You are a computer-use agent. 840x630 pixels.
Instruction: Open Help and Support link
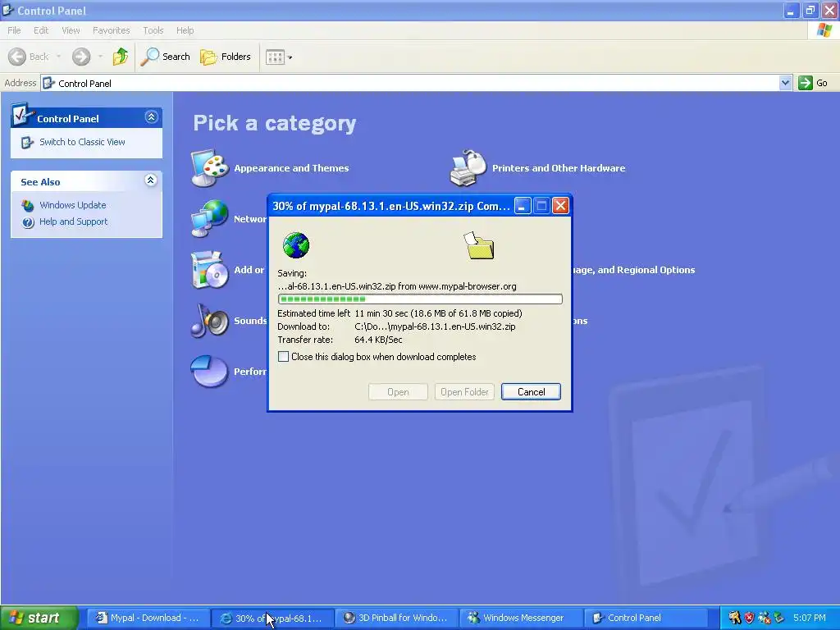point(73,221)
